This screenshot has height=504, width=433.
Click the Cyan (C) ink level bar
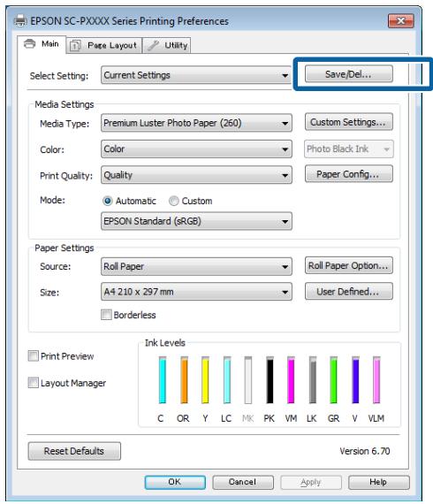(163, 379)
